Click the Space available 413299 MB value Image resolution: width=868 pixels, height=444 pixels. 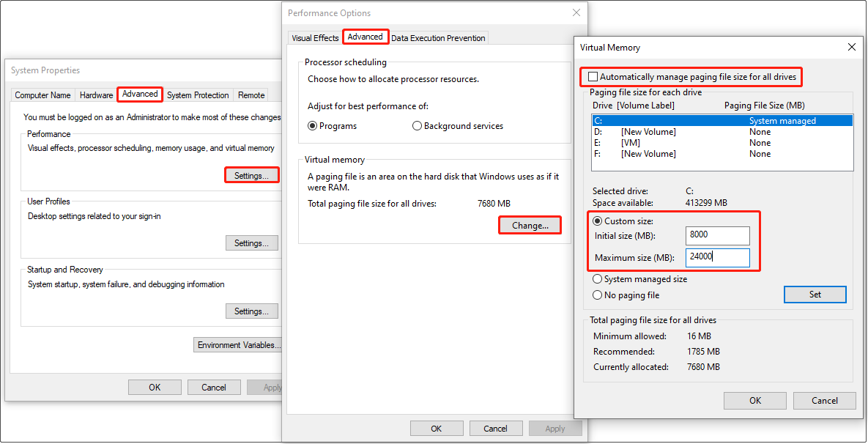tap(706, 203)
